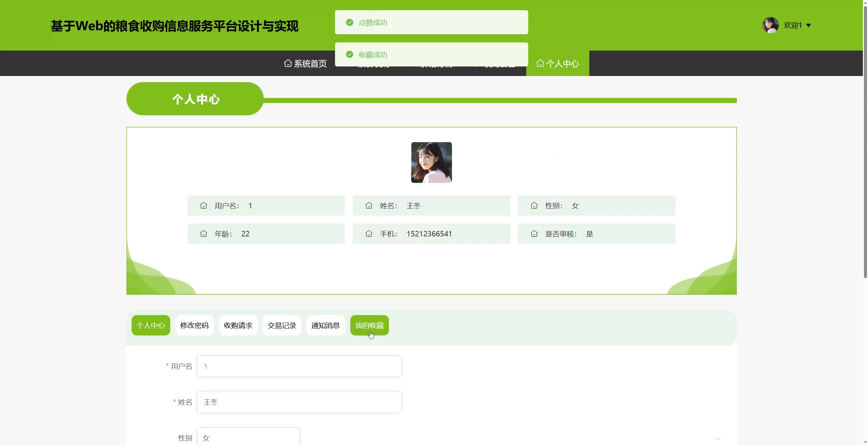Click house icon next to 年龄 22

click(203, 234)
